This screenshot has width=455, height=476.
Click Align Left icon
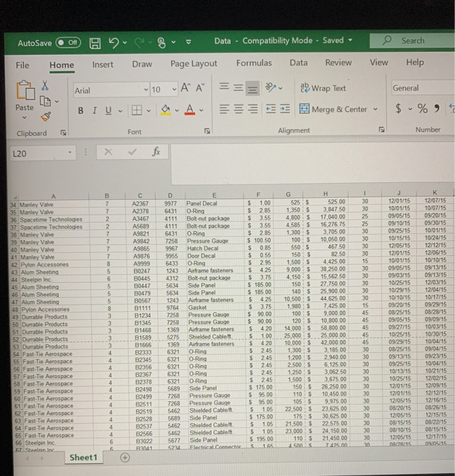tap(224, 109)
